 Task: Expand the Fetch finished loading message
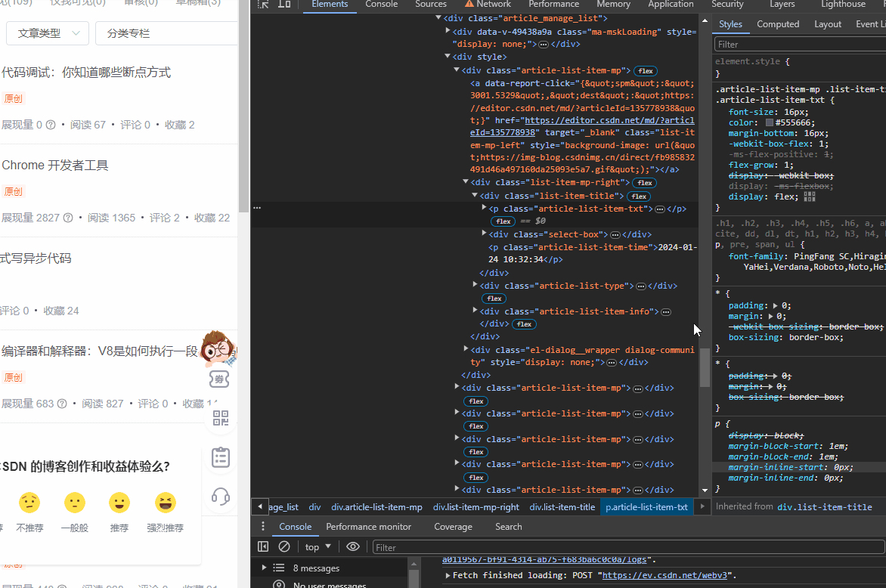448,576
